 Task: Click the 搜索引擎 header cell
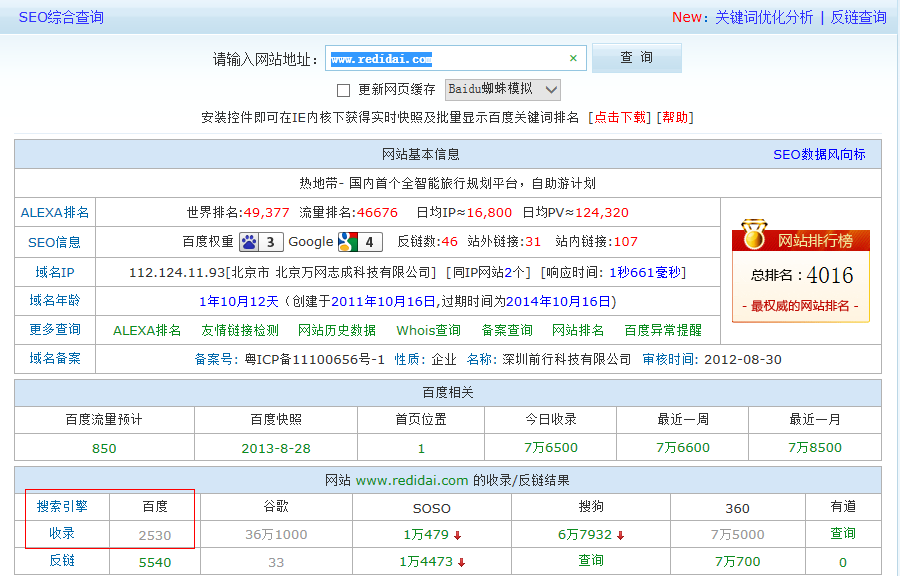(x=62, y=507)
